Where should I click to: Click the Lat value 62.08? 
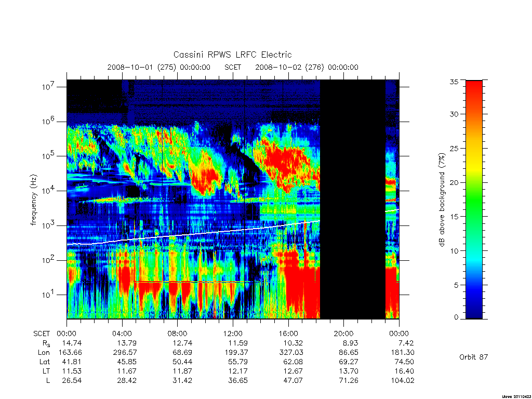tap(293, 362)
